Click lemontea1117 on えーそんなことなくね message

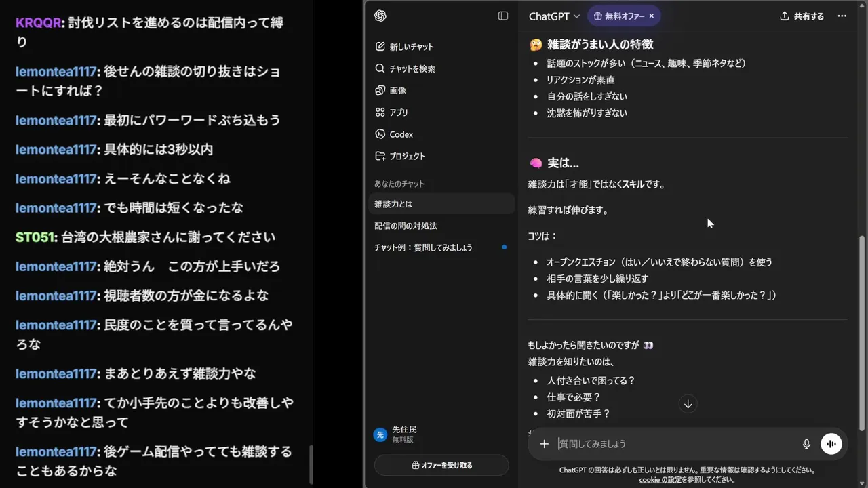56,178
